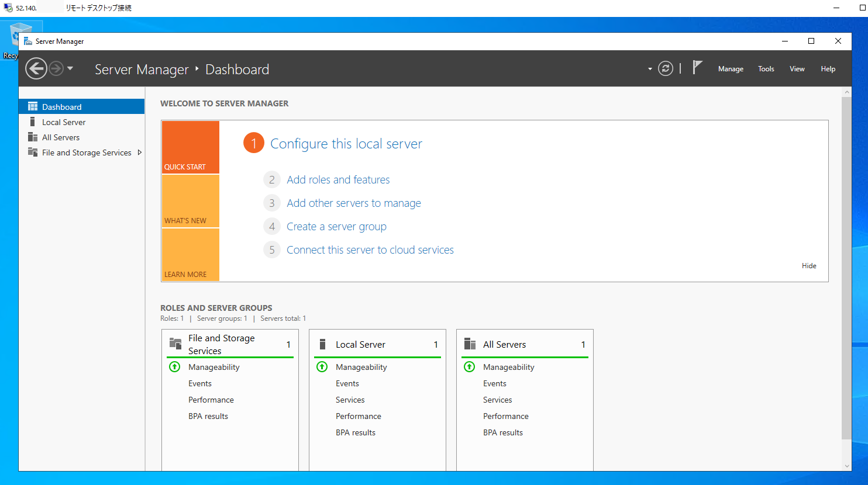Image resolution: width=868 pixels, height=485 pixels.
Task: Click the Local Server tile icon
Action: (322, 344)
